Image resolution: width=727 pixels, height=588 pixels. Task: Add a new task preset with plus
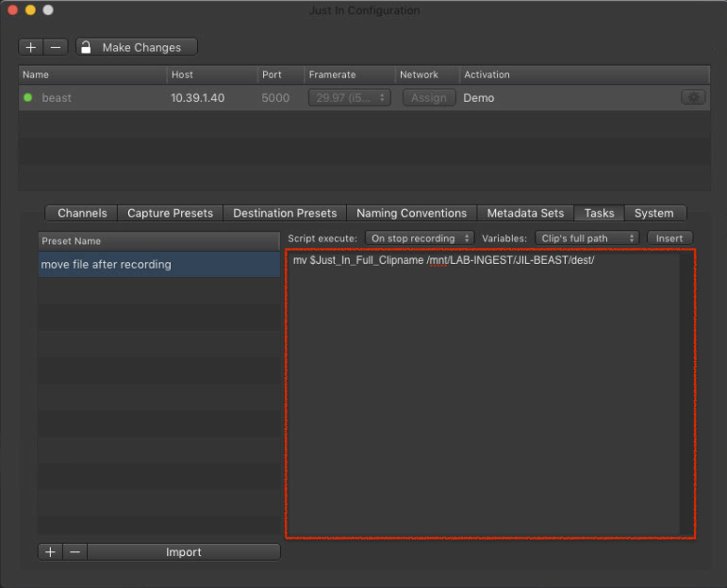(x=50, y=552)
